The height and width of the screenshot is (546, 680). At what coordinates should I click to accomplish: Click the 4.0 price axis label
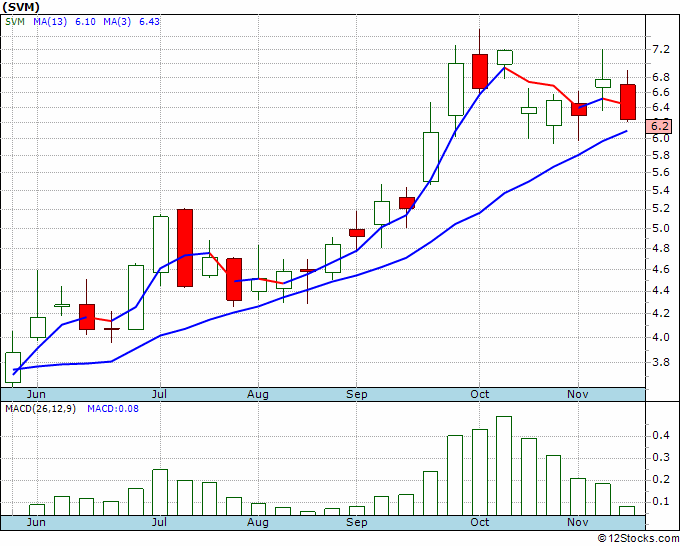tap(661, 337)
